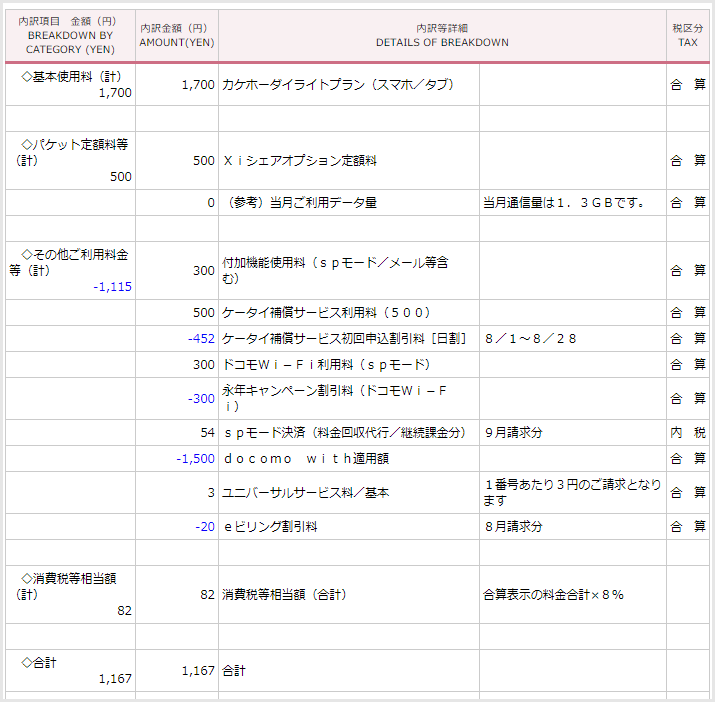The image size is (715, 702).
Task: Select the ◇消費税等相当額（計）category cell
Action: pyautogui.click(x=70, y=594)
